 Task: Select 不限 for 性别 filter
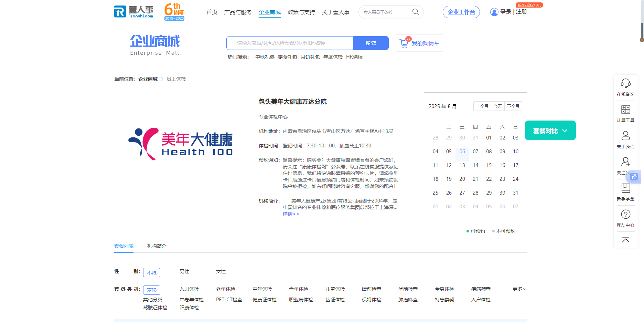coord(152,272)
